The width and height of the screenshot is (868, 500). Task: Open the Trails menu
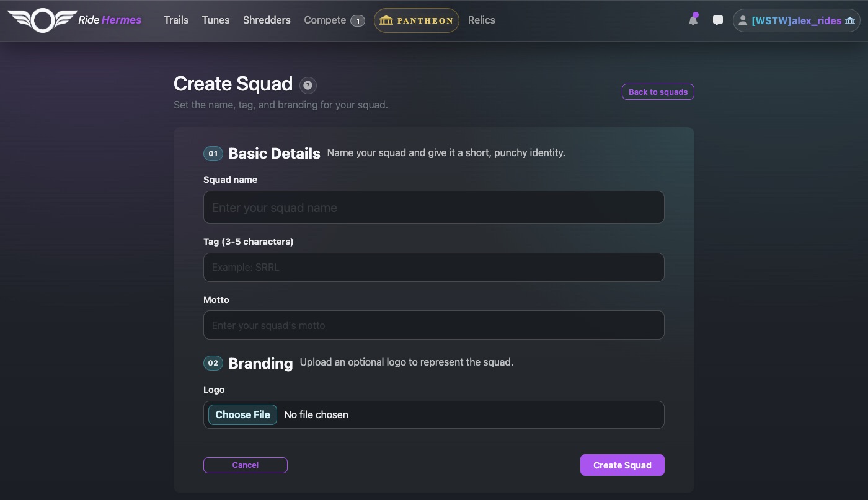176,20
